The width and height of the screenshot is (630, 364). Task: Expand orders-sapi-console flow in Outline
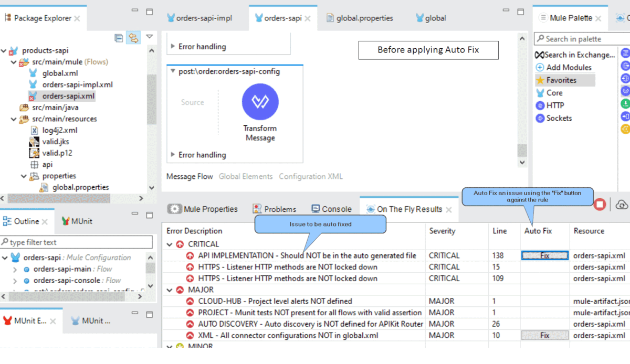click(15, 281)
